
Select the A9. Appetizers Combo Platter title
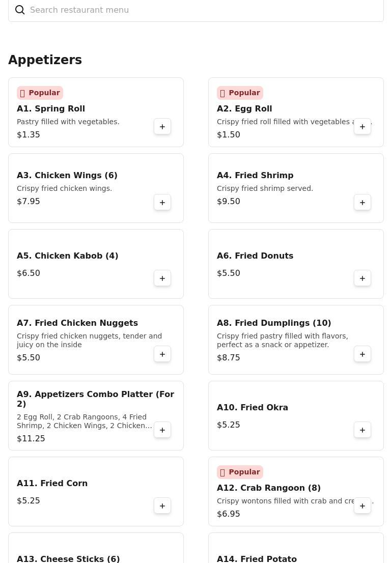96,399
